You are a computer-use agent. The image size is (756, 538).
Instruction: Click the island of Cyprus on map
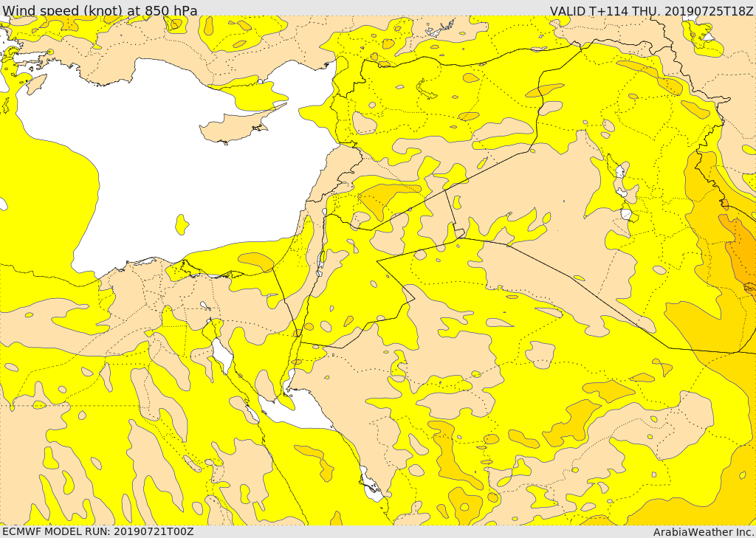[x=236, y=127]
